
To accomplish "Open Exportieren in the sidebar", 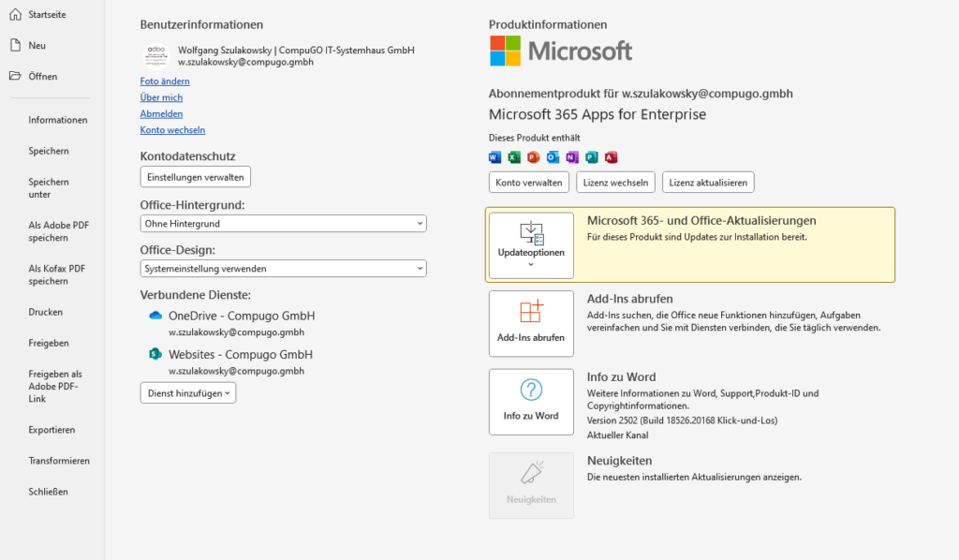I will [52, 430].
